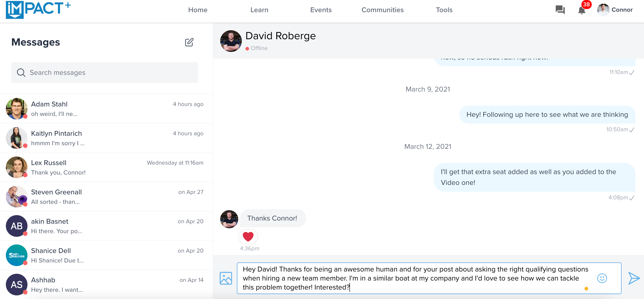Click 'Thank you, Connor!' preview text
This screenshot has width=644, height=299.
click(x=58, y=172)
